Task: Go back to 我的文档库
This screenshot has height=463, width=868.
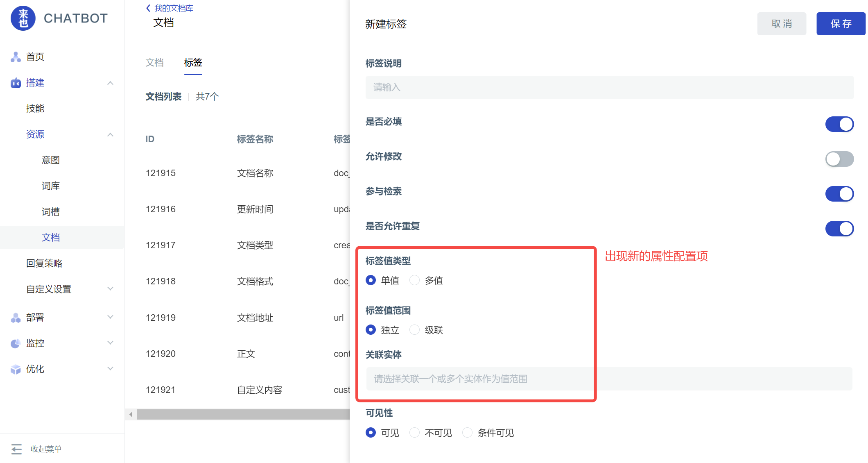Action: (x=174, y=8)
